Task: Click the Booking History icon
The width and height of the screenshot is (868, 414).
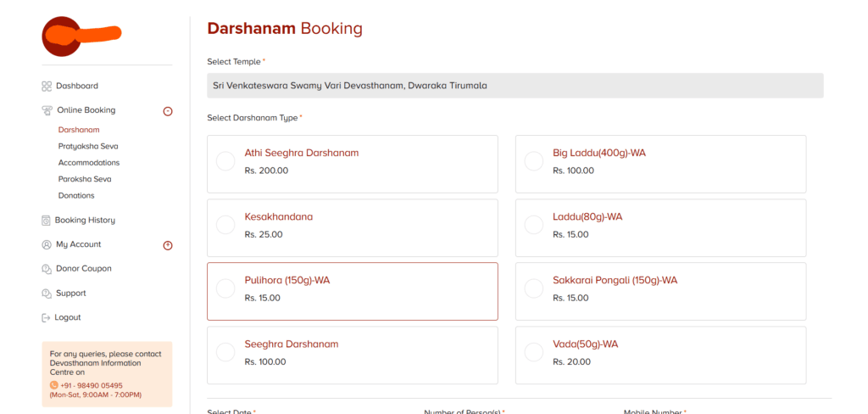Action: coord(47,221)
